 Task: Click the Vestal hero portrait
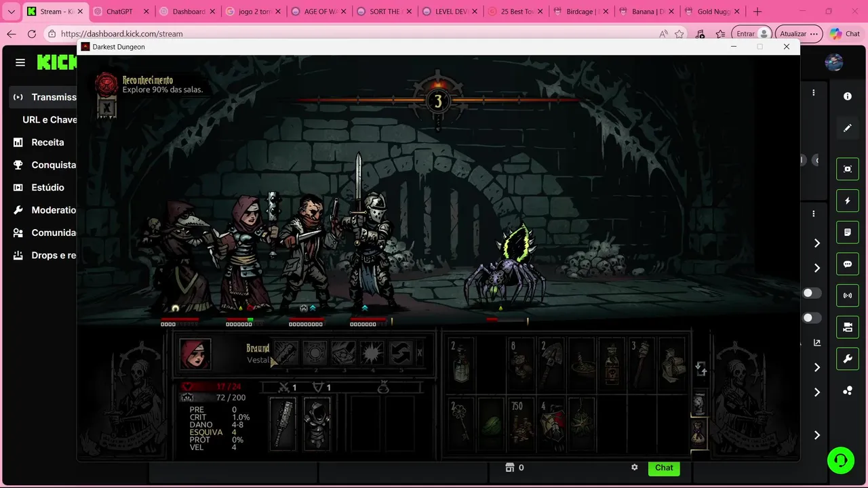coord(195,354)
